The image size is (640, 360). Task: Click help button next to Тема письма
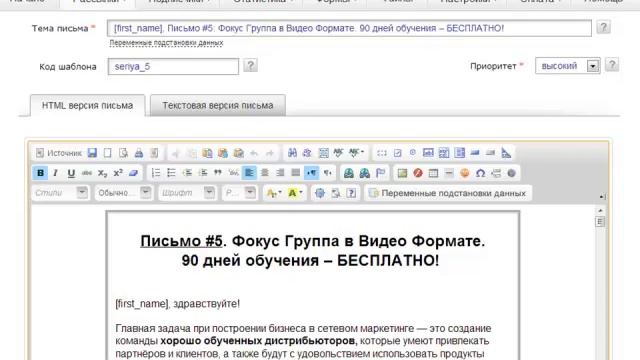603,27
